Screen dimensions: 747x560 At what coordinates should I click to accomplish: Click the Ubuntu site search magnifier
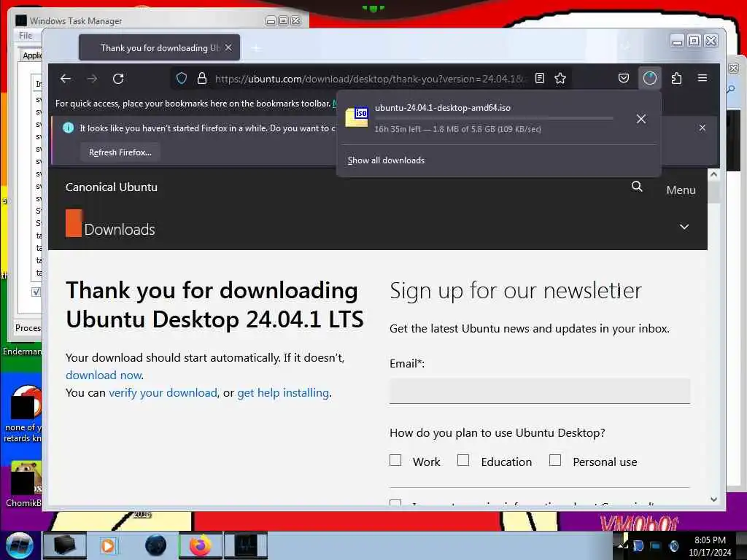(x=637, y=187)
